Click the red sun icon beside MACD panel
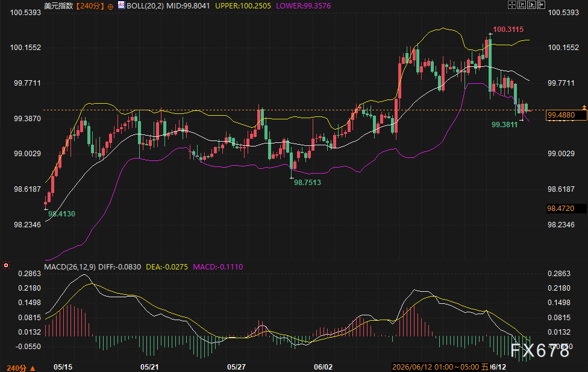Viewport: 588px width, 372px height. (5, 265)
